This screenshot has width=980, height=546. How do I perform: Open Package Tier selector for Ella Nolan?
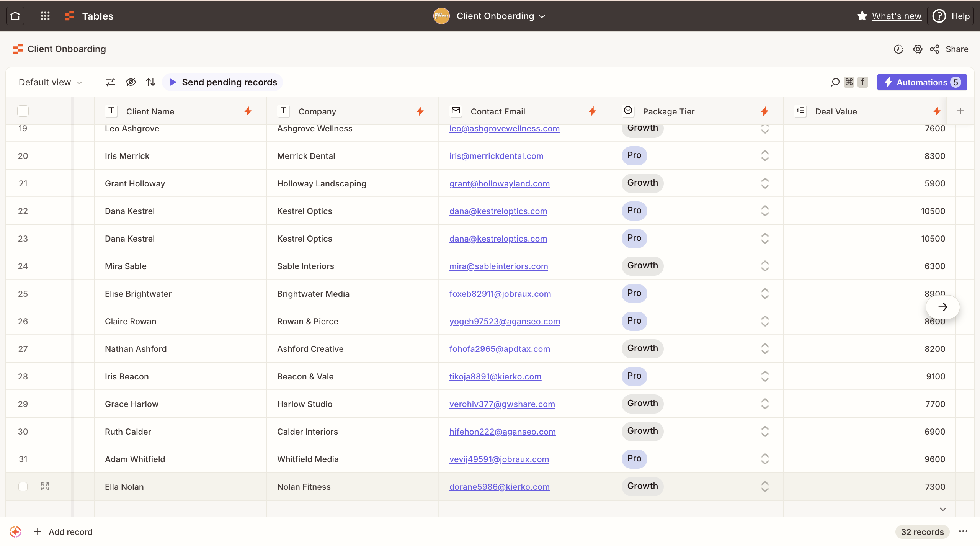(x=765, y=487)
